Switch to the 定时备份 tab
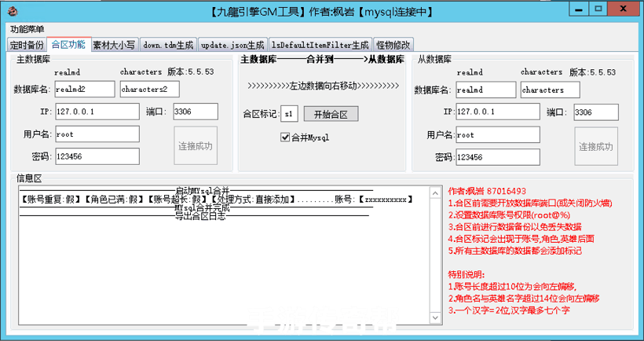This screenshot has height=341, width=644. point(27,44)
